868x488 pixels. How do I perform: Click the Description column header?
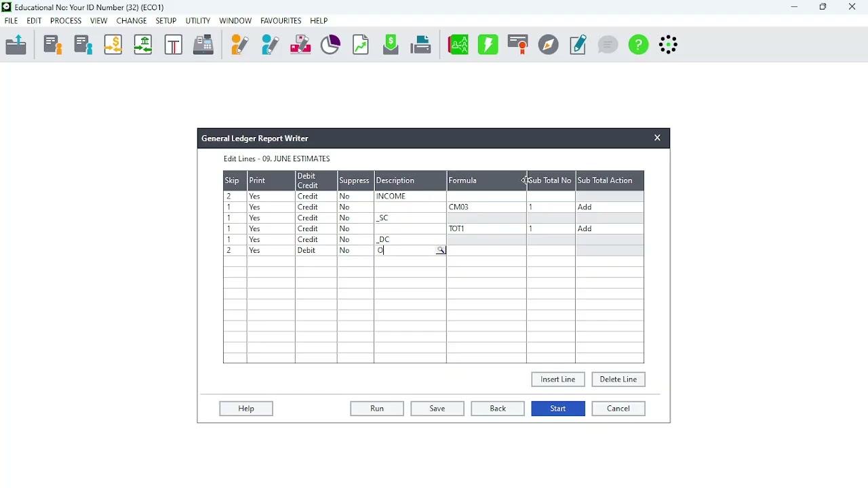coord(410,181)
